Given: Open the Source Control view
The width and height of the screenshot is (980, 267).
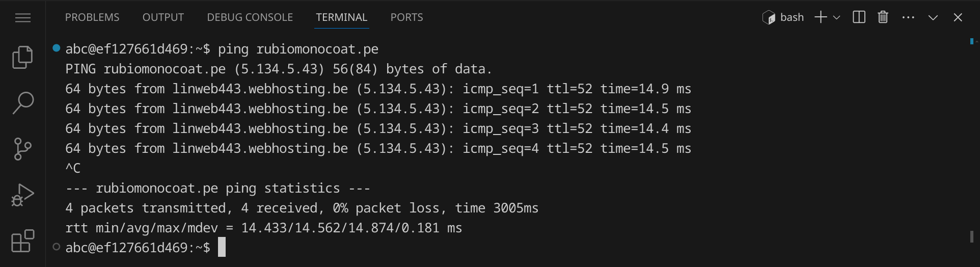Looking at the screenshot, I should pyautogui.click(x=23, y=149).
